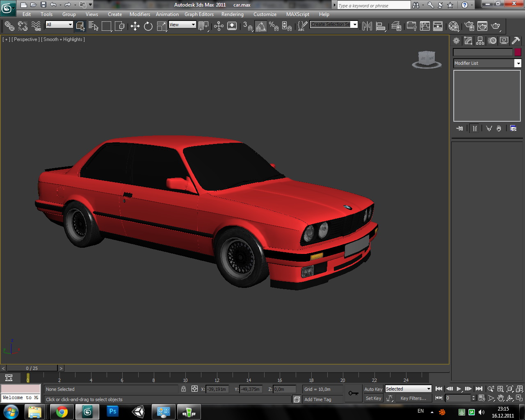
Task: Enable the Auto Key button
Action: pyautogui.click(x=373, y=389)
